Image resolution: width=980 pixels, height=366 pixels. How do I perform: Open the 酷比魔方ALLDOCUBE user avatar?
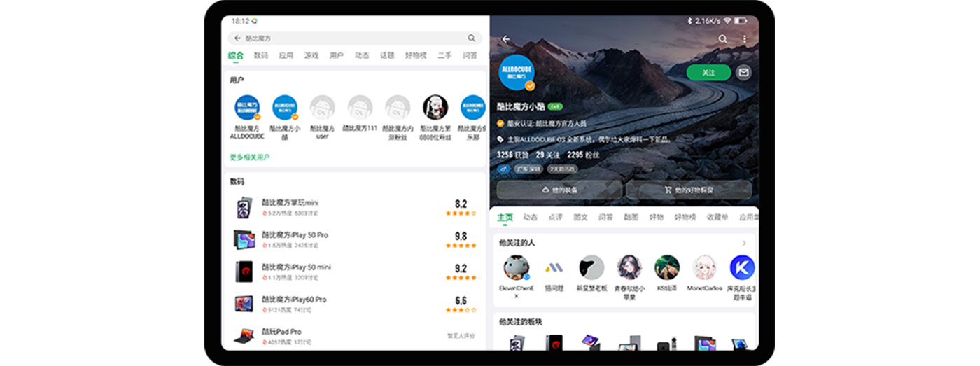tap(247, 108)
